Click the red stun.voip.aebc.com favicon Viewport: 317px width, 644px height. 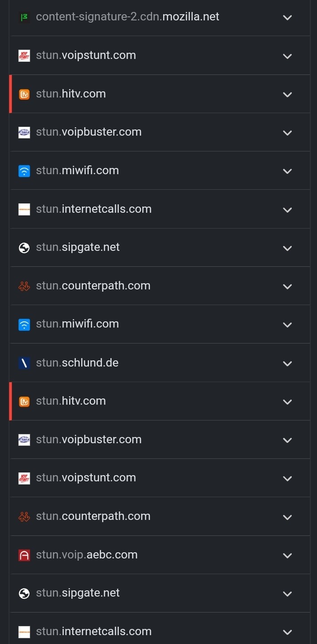click(x=24, y=555)
